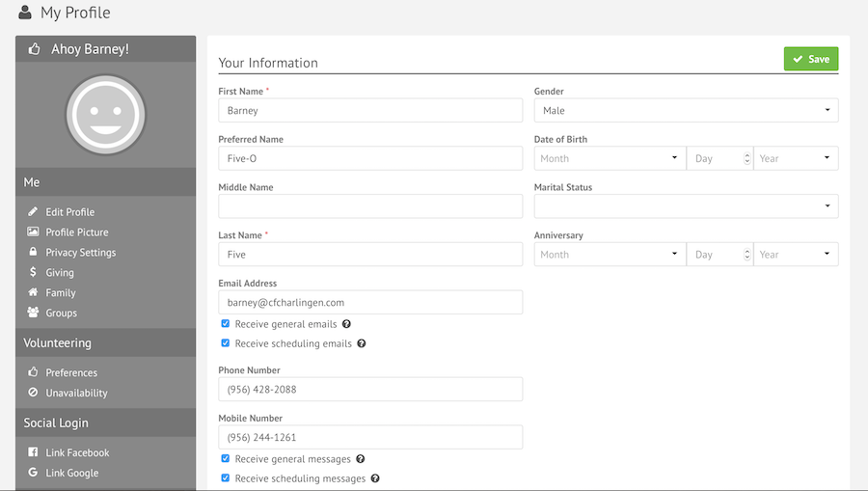The image size is (868, 491).
Task: Click the First Name field
Action: pos(370,110)
